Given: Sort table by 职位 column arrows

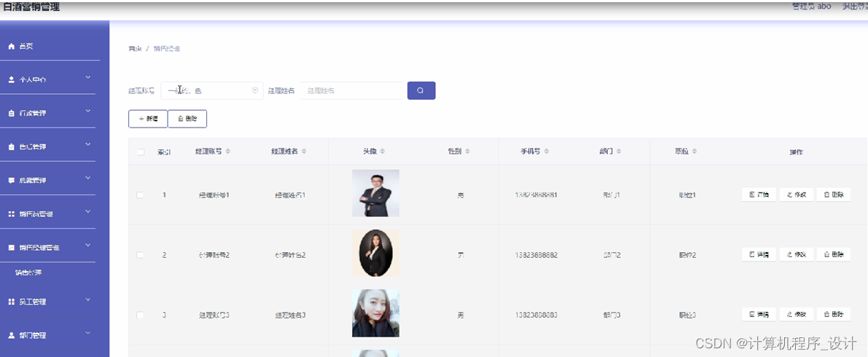Looking at the screenshot, I should (x=695, y=151).
